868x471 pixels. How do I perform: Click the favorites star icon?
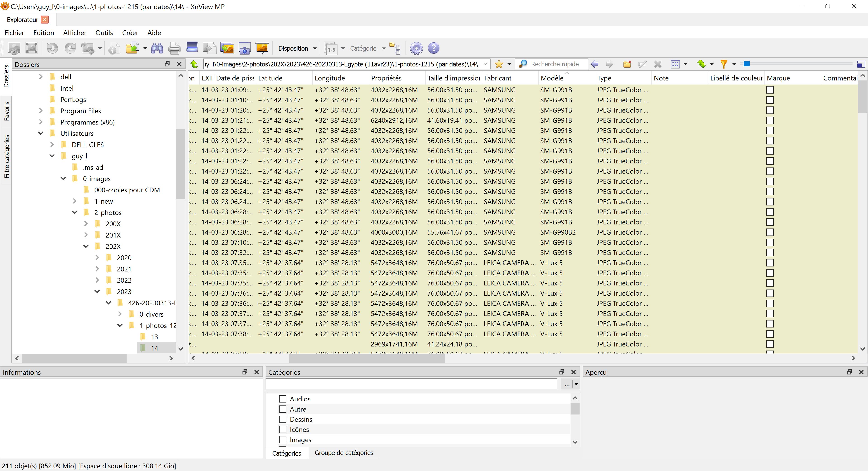tap(499, 64)
